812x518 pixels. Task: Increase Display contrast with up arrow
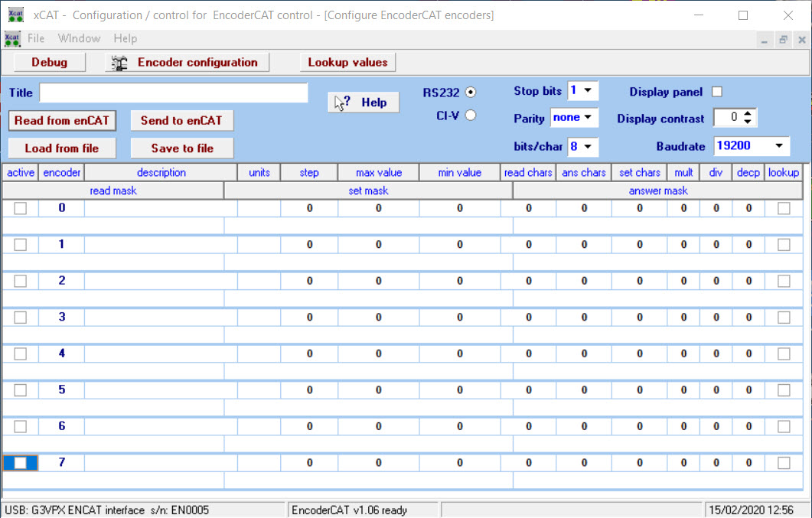(x=747, y=113)
